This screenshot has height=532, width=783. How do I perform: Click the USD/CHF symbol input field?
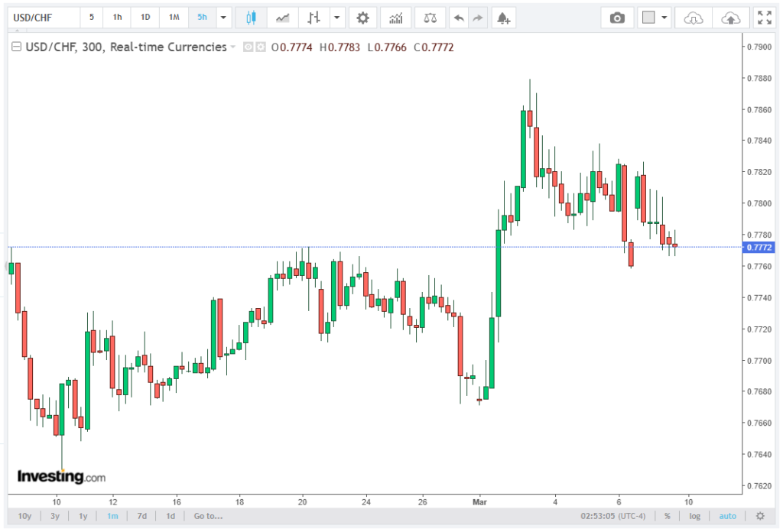tap(42, 18)
